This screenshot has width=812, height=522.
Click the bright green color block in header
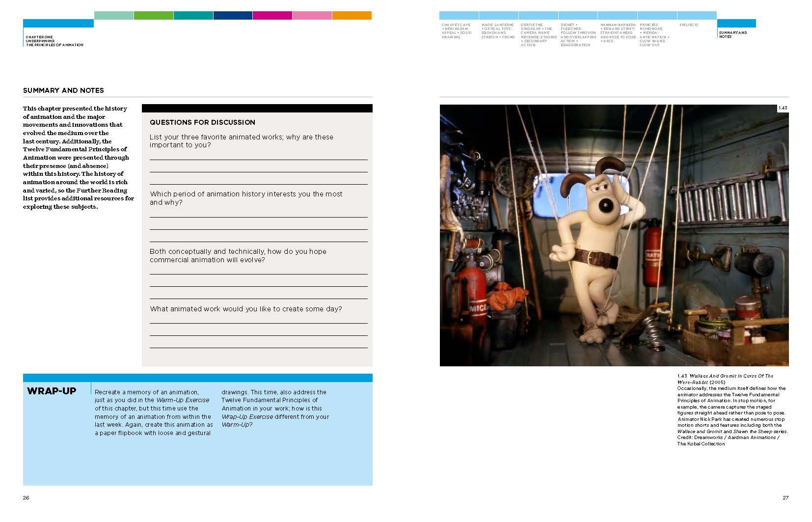[x=154, y=16]
